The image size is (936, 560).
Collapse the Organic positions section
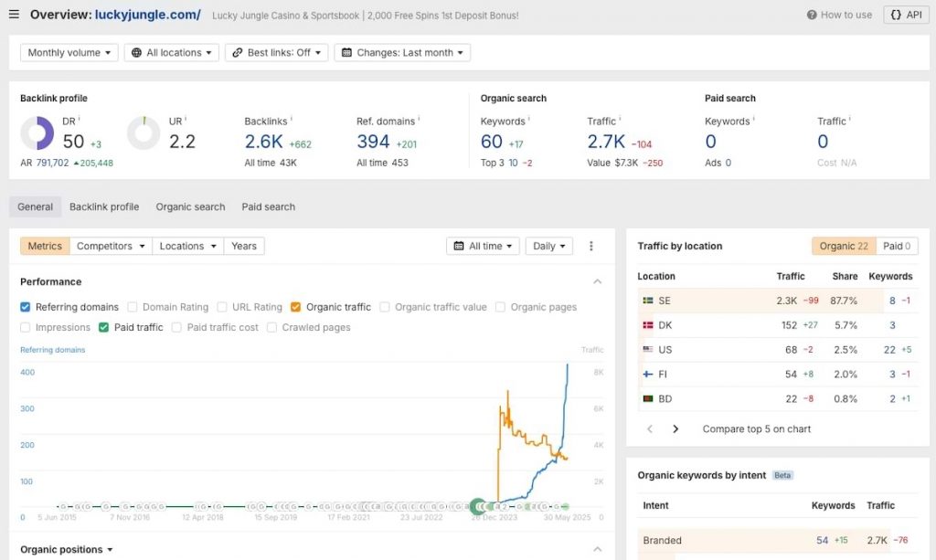point(598,549)
